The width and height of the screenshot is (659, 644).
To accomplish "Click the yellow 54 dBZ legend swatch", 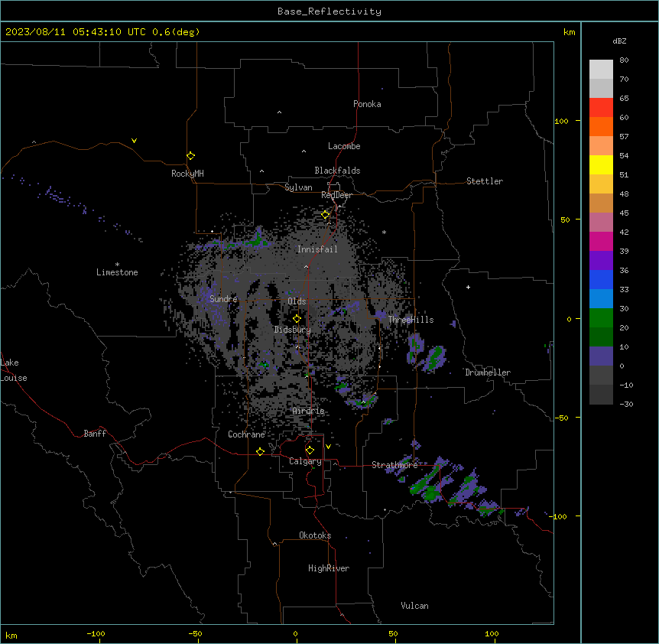I will tap(601, 164).
